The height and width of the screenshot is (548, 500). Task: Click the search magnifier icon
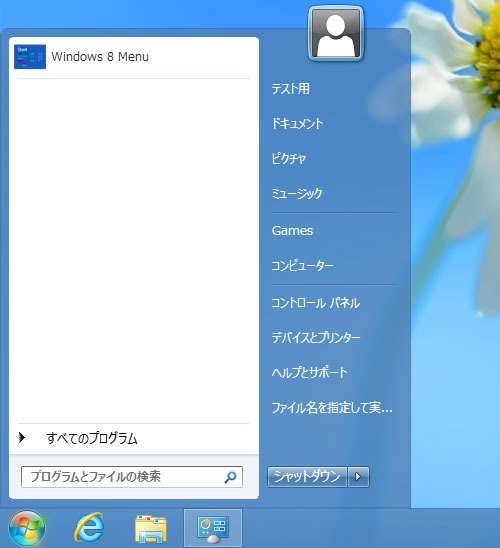coord(230,477)
